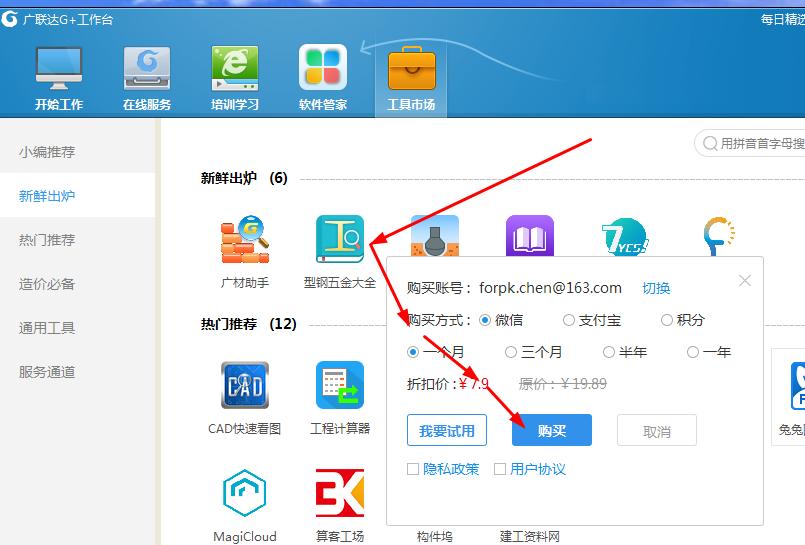Click the search magnifier icon
The image size is (805, 545).
(710, 143)
